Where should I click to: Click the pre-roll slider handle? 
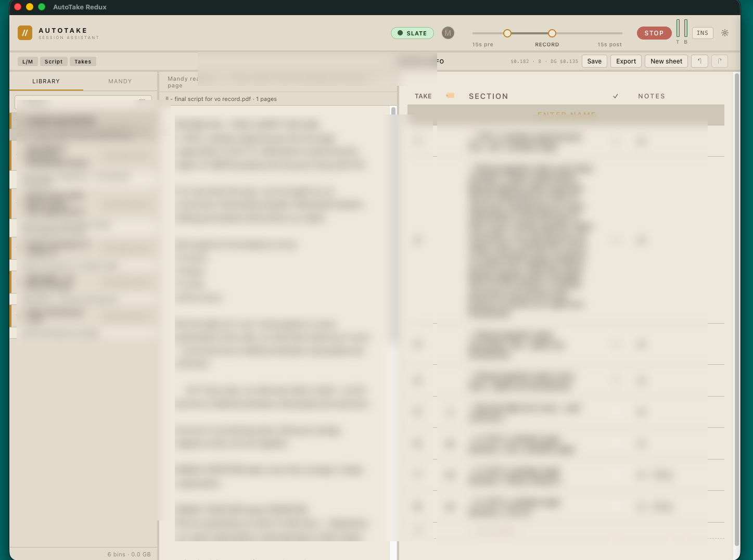click(507, 33)
